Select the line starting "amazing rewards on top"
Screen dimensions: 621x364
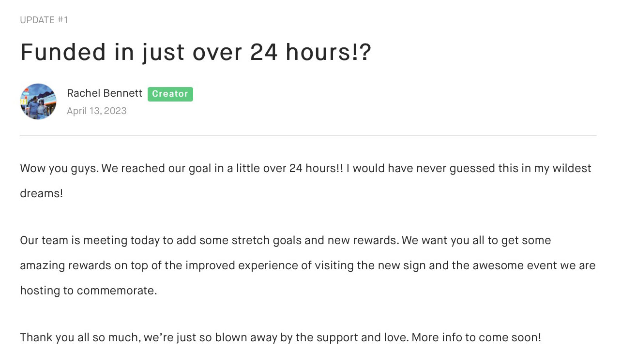tap(307, 265)
